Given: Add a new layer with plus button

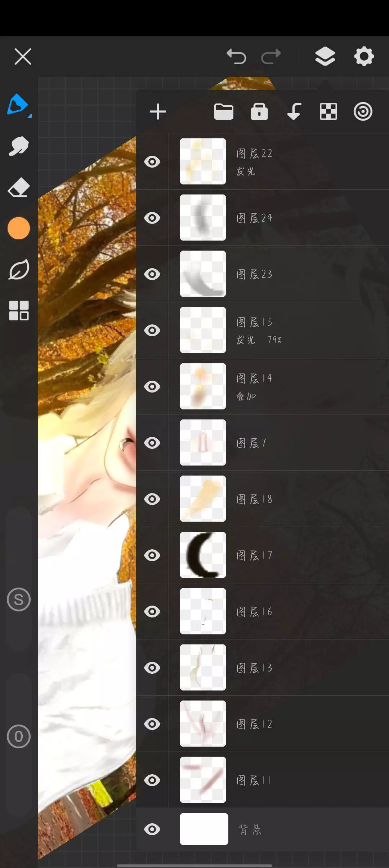Looking at the screenshot, I should pyautogui.click(x=158, y=111).
